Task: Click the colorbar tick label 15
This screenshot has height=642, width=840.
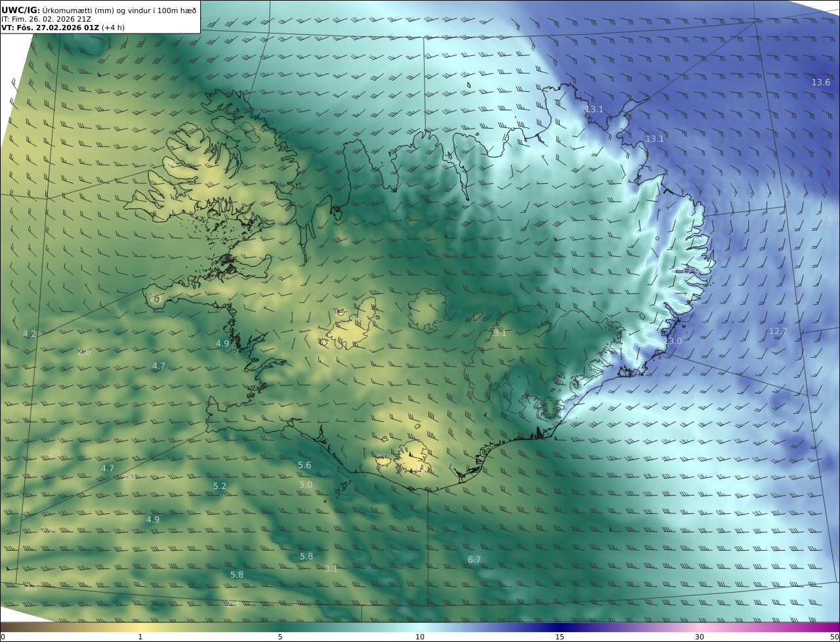Action: pos(560,637)
